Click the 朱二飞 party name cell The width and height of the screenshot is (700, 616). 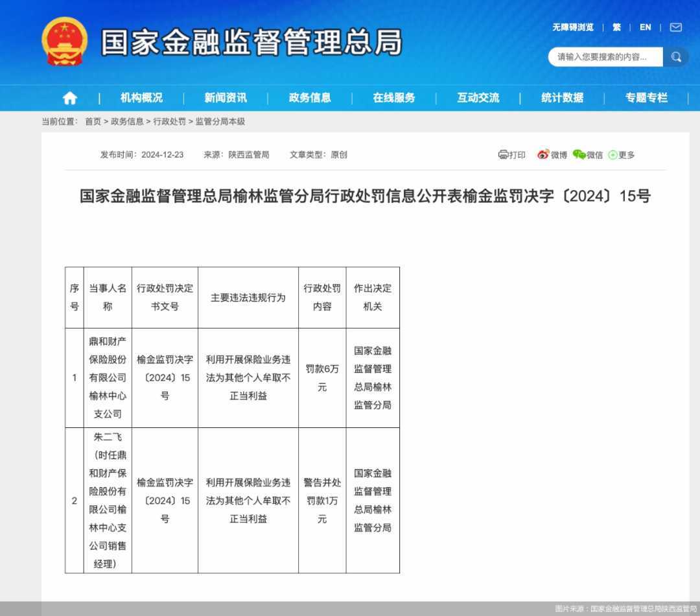(108, 501)
